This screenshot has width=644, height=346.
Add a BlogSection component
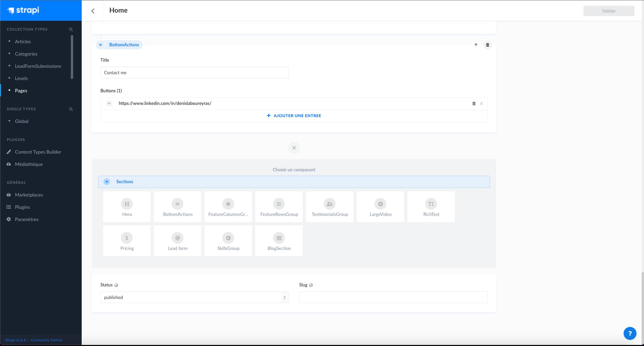(278, 240)
